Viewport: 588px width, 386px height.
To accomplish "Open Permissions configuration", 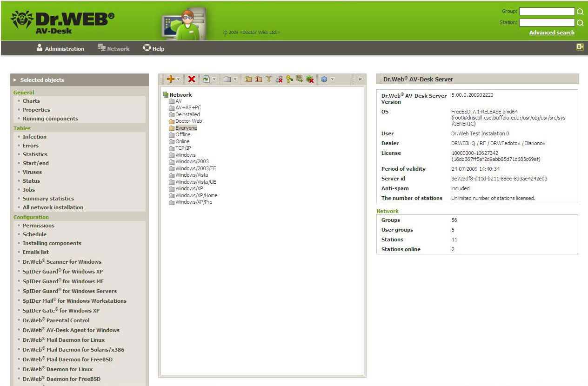I will click(x=39, y=226).
